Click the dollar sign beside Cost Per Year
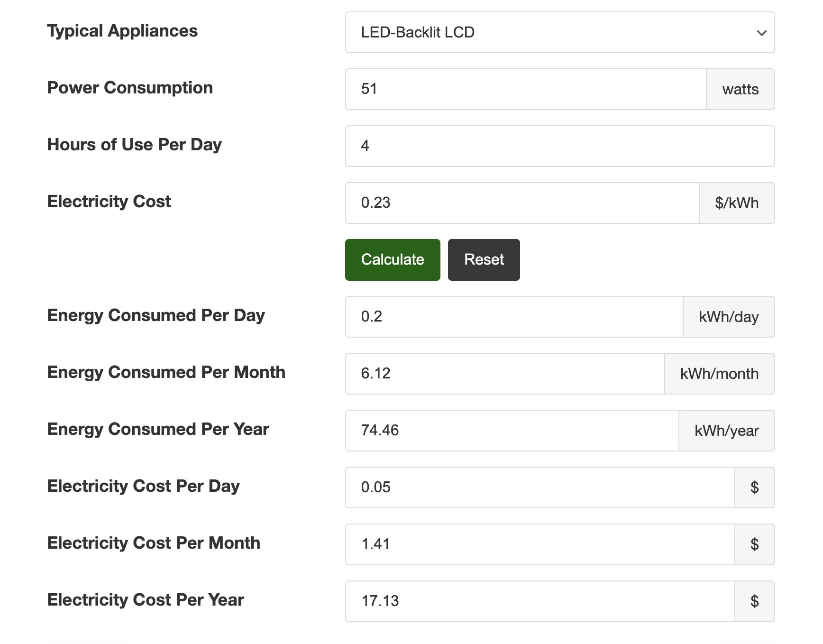823x644 pixels. (x=754, y=601)
